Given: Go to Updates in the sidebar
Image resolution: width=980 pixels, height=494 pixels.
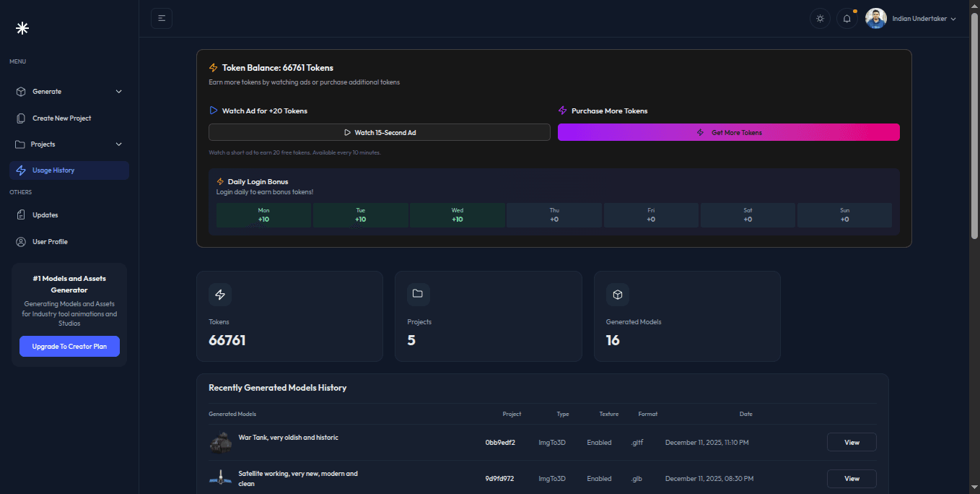Looking at the screenshot, I should point(45,215).
